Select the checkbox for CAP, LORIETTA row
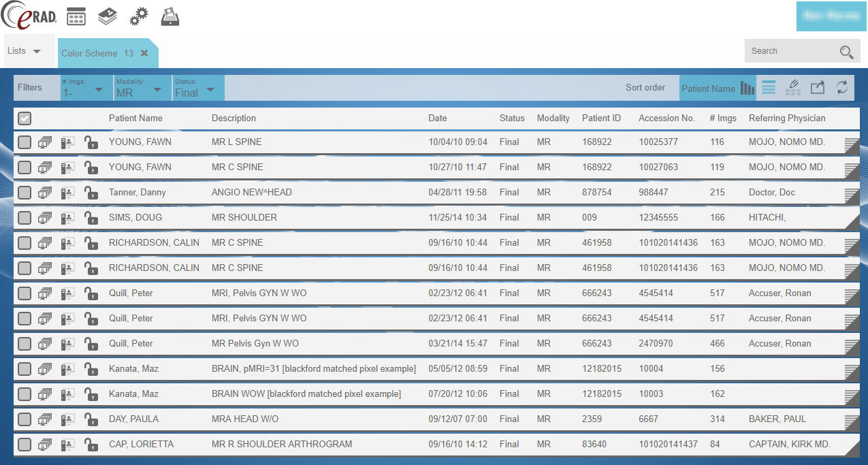 (x=25, y=445)
